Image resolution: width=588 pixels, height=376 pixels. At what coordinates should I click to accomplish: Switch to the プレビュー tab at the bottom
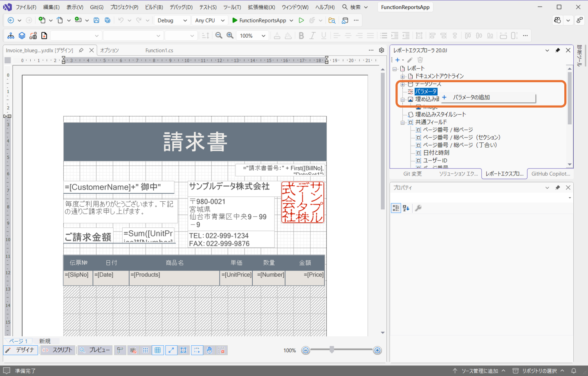94,350
